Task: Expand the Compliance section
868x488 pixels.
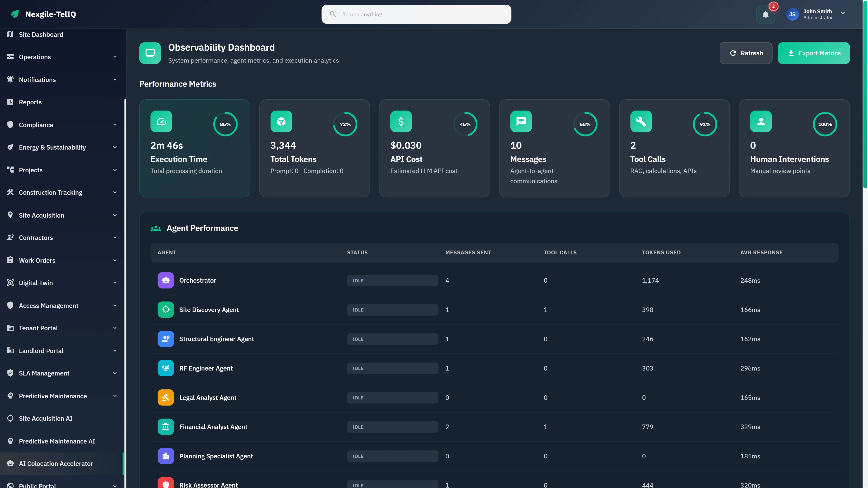Action: click(36, 125)
